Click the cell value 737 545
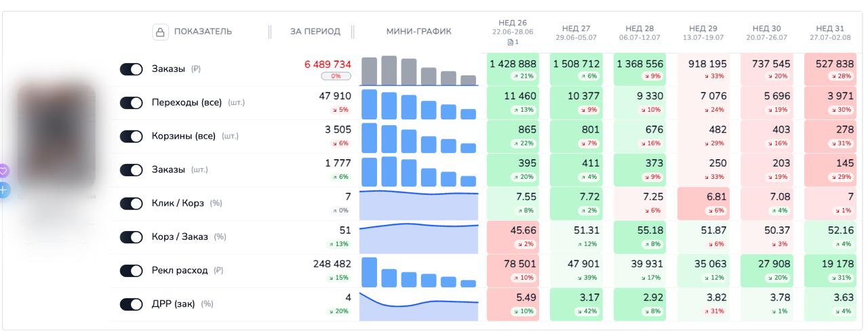Image resolution: width=868 pixels, height=336 pixels. pyautogui.click(x=771, y=64)
